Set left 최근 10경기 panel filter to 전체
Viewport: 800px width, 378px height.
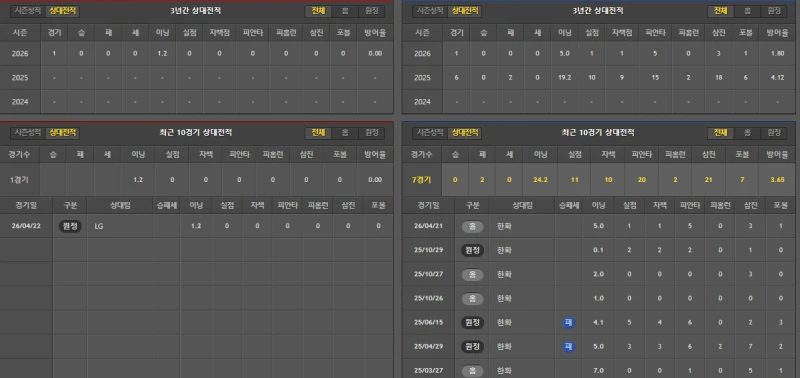[x=318, y=133]
